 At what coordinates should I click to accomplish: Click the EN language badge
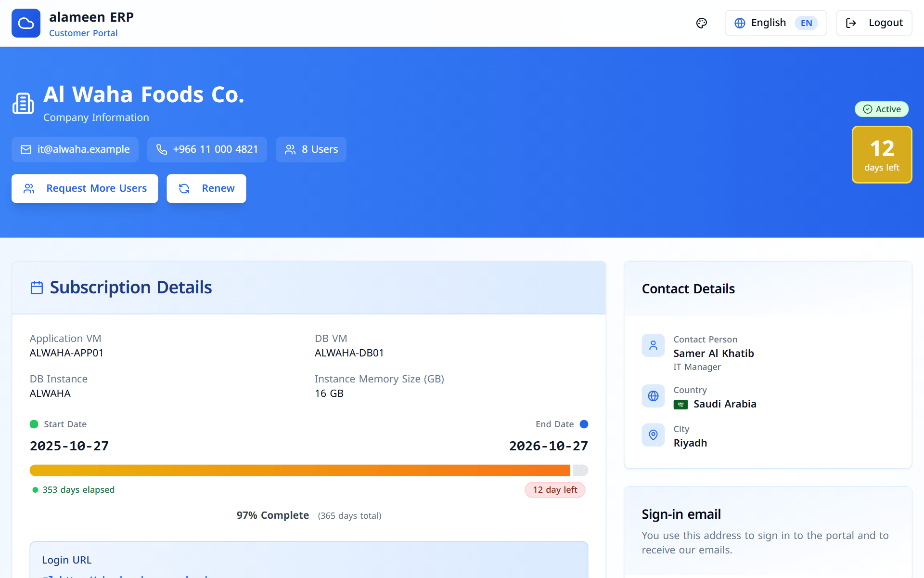tap(807, 23)
